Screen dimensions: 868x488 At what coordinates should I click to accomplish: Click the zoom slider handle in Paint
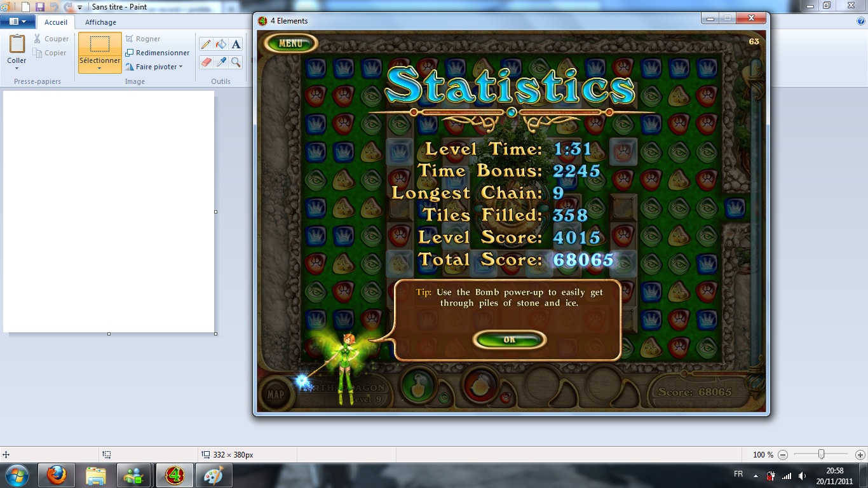pyautogui.click(x=821, y=454)
